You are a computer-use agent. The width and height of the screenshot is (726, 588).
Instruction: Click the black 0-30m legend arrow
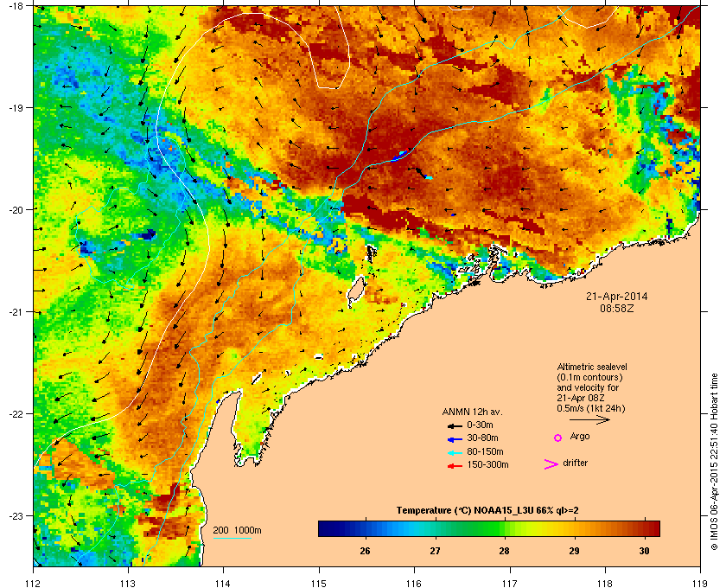click(455, 425)
